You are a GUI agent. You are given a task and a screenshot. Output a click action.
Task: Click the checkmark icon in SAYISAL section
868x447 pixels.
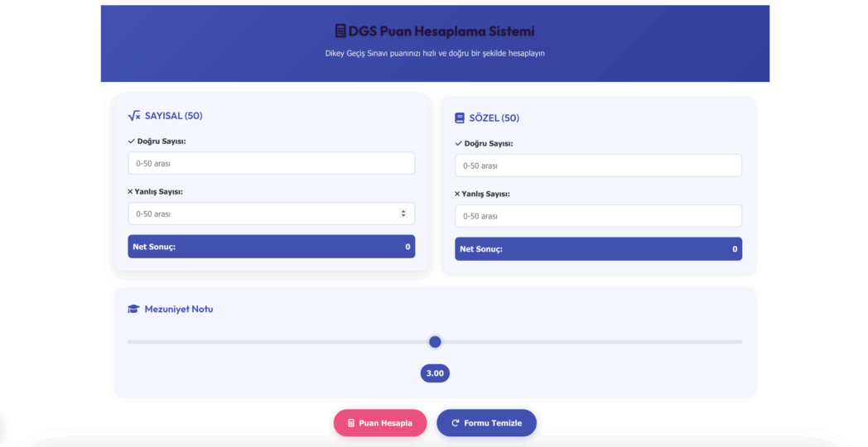(x=132, y=142)
